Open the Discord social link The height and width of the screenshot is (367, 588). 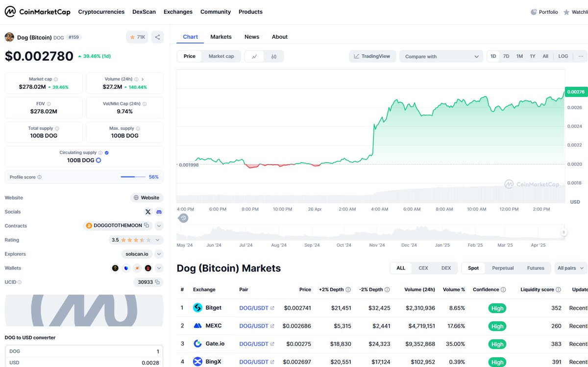point(159,212)
